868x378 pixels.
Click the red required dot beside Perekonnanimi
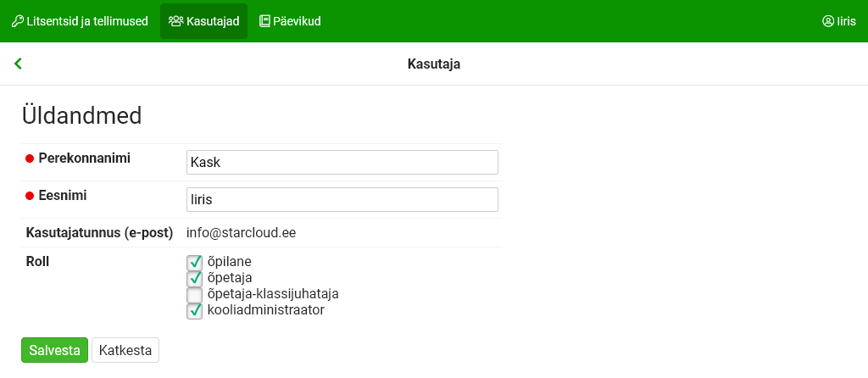[x=30, y=158]
